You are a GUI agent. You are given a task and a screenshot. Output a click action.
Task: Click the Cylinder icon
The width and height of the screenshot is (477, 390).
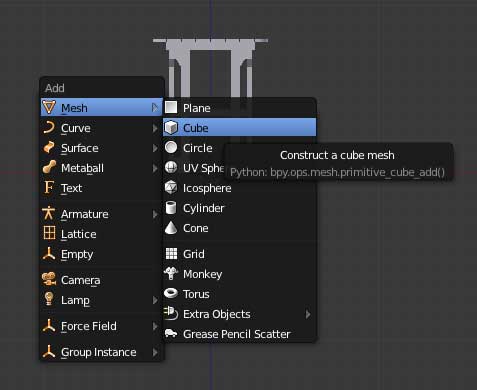coord(171,207)
